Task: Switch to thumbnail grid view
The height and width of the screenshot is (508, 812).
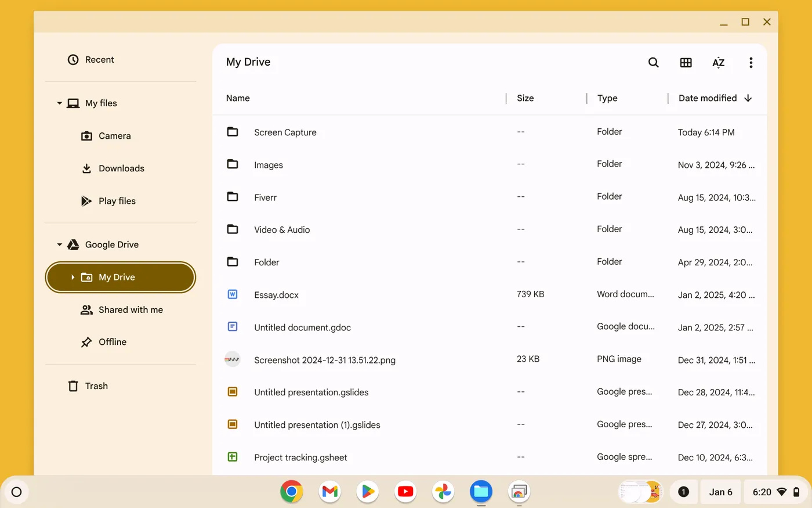Action: [686, 63]
